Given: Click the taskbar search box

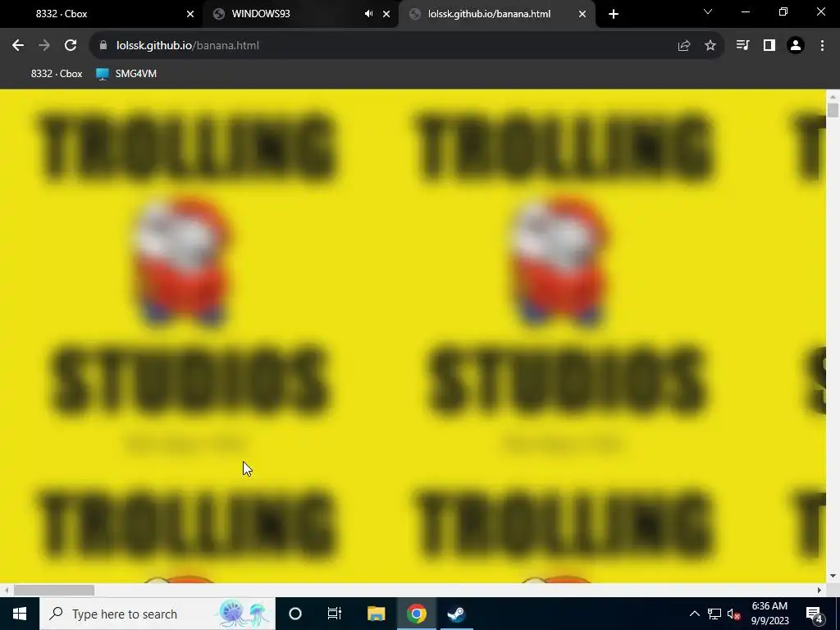Looking at the screenshot, I should [157, 614].
